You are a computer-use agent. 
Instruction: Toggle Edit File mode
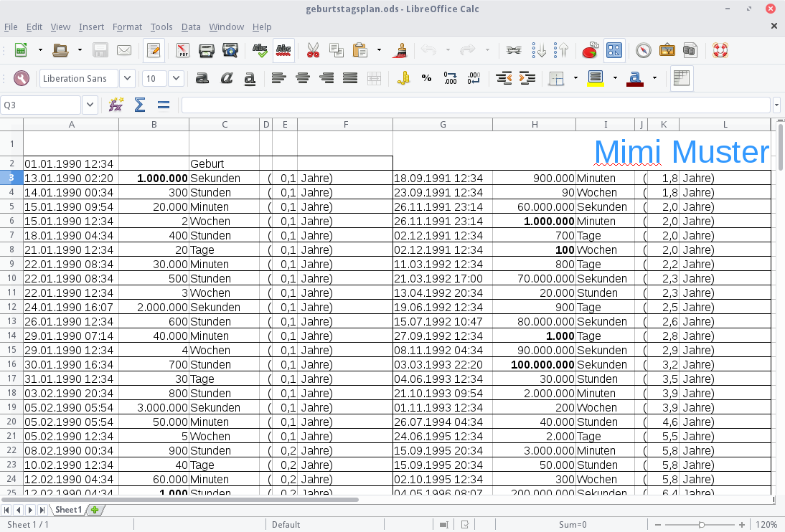153,51
